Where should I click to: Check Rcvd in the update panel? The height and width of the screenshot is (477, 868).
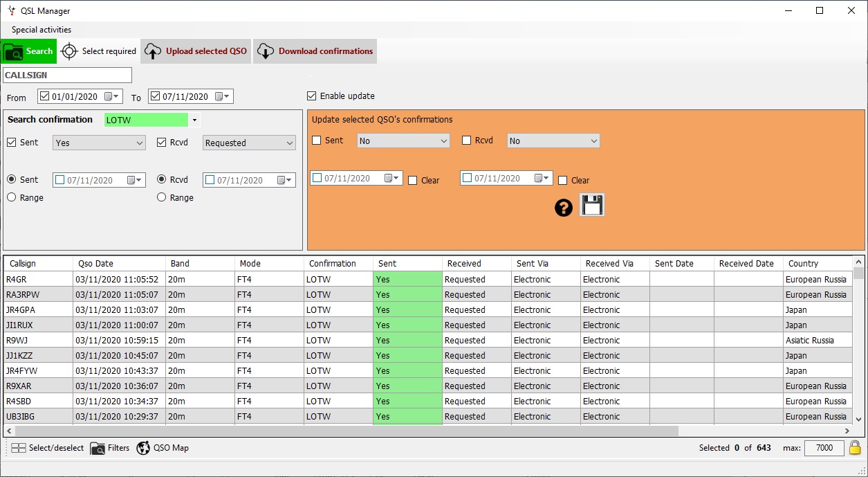click(467, 141)
